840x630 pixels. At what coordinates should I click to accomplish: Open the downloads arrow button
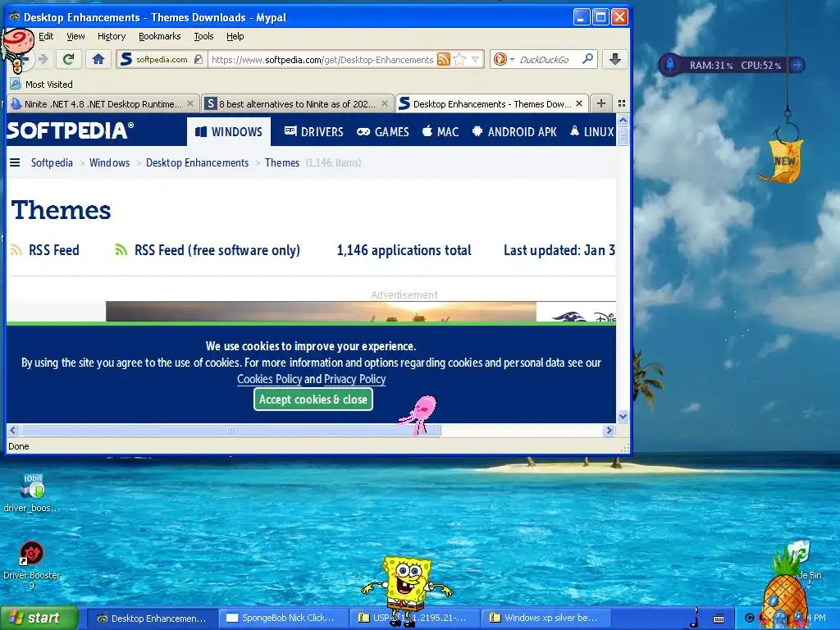[x=615, y=59]
